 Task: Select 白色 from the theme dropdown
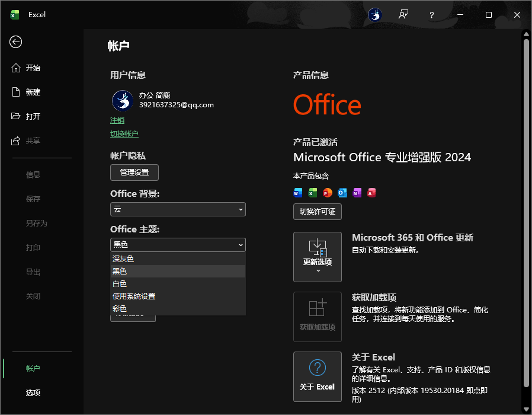pos(120,283)
